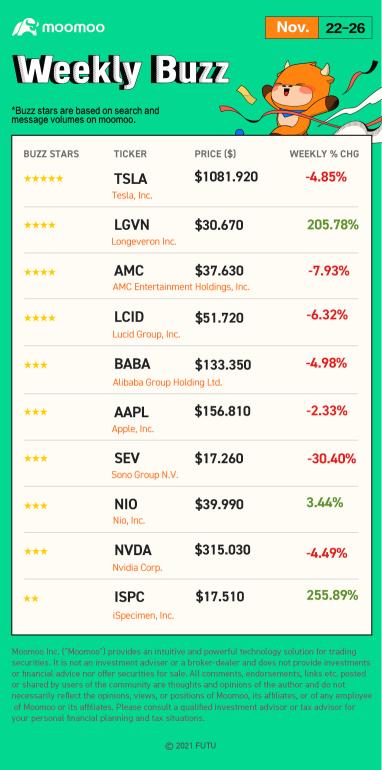The height and width of the screenshot is (770, 382).
Task: Select the orange Nov. date label
Action: (x=292, y=28)
